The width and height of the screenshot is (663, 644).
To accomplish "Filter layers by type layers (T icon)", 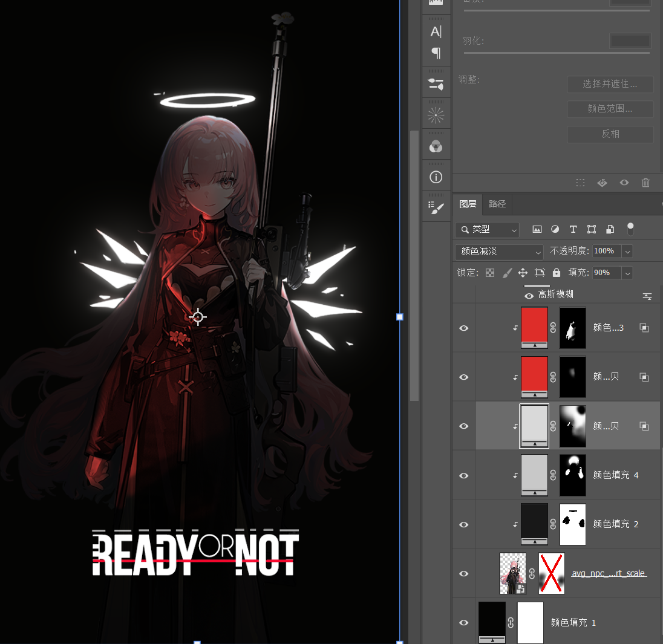I will (573, 229).
